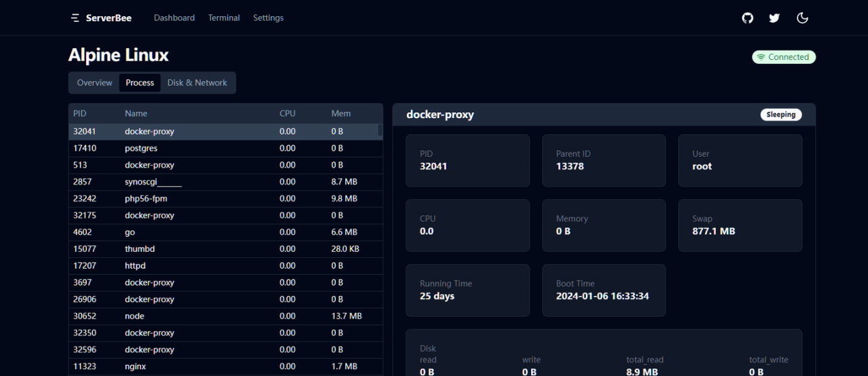Sort process list by CPU column
This screenshot has height=376, width=868.
click(288, 113)
